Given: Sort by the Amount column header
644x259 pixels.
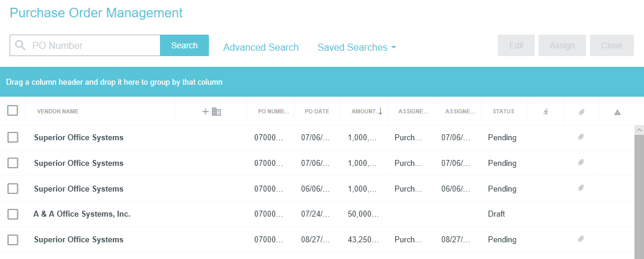Looking at the screenshot, I should click(x=364, y=112).
